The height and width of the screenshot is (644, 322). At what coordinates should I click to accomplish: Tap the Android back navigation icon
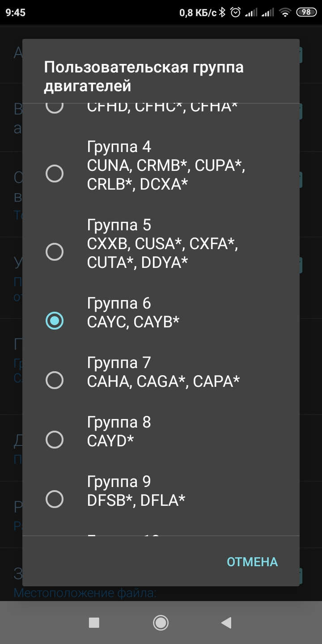[x=227, y=623]
